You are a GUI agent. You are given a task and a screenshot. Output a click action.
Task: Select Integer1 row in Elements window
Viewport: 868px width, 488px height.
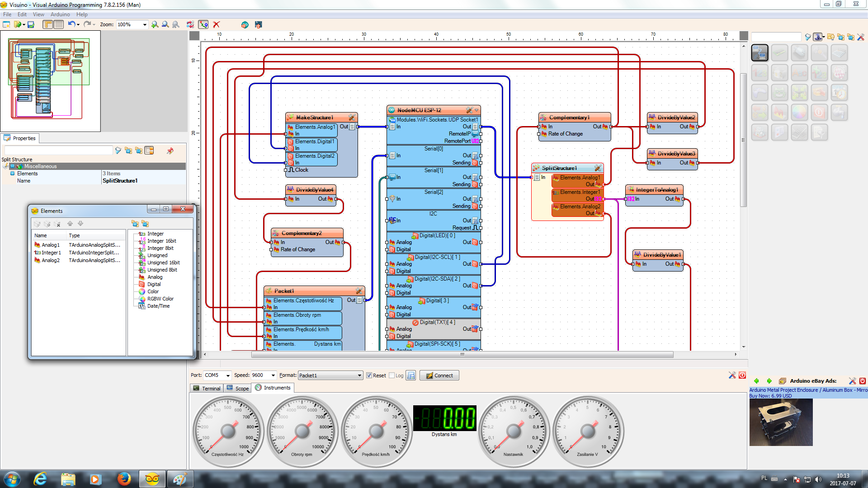tap(78, 253)
